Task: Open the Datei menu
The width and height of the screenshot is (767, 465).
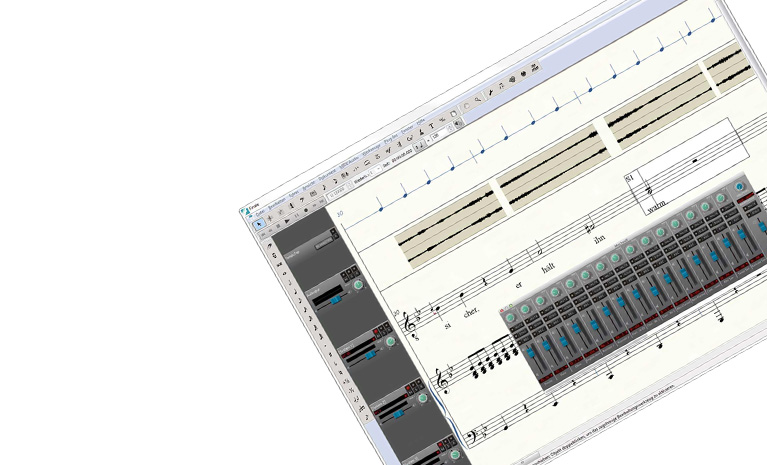Action: click(x=260, y=213)
